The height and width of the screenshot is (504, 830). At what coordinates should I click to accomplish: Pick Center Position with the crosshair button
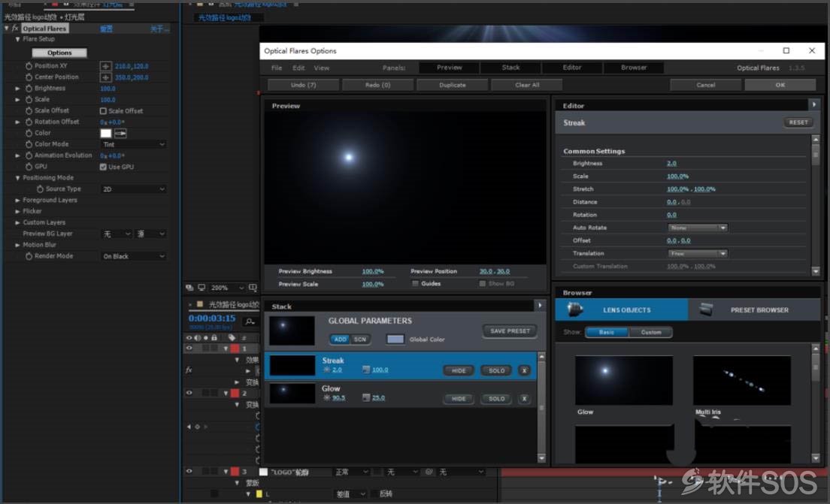tap(105, 77)
